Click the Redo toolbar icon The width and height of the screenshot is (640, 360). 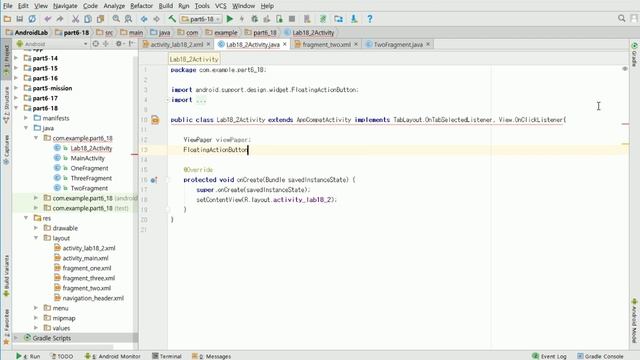[60, 19]
